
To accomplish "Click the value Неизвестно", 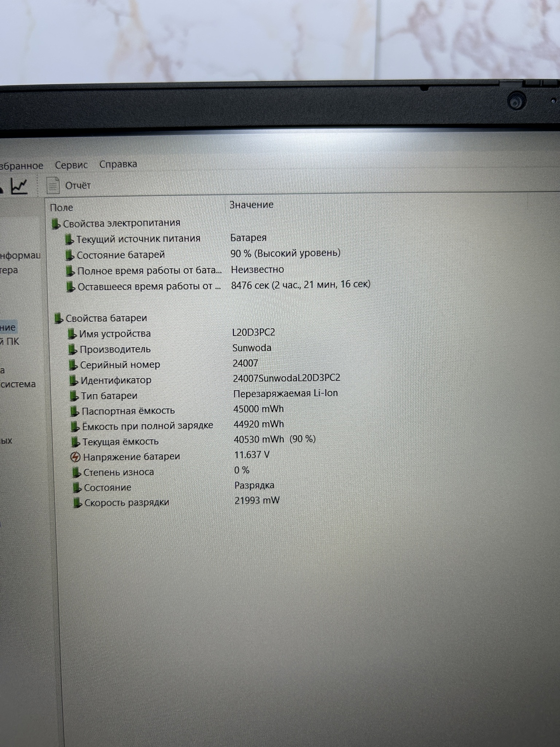I will 257,270.
